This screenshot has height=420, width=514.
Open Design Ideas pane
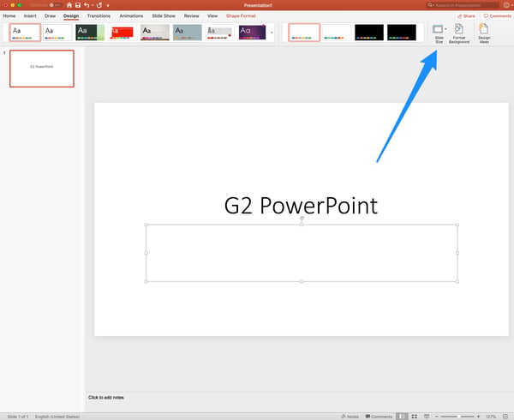point(484,33)
